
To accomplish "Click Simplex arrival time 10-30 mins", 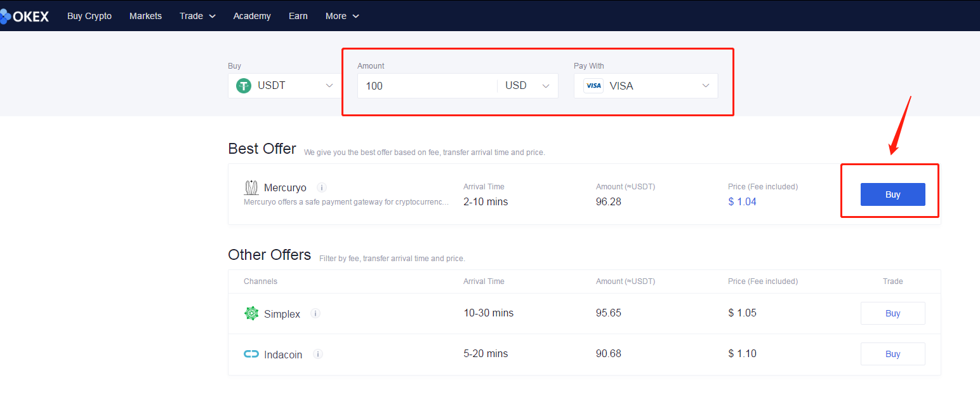I will click(x=488, y=313).
